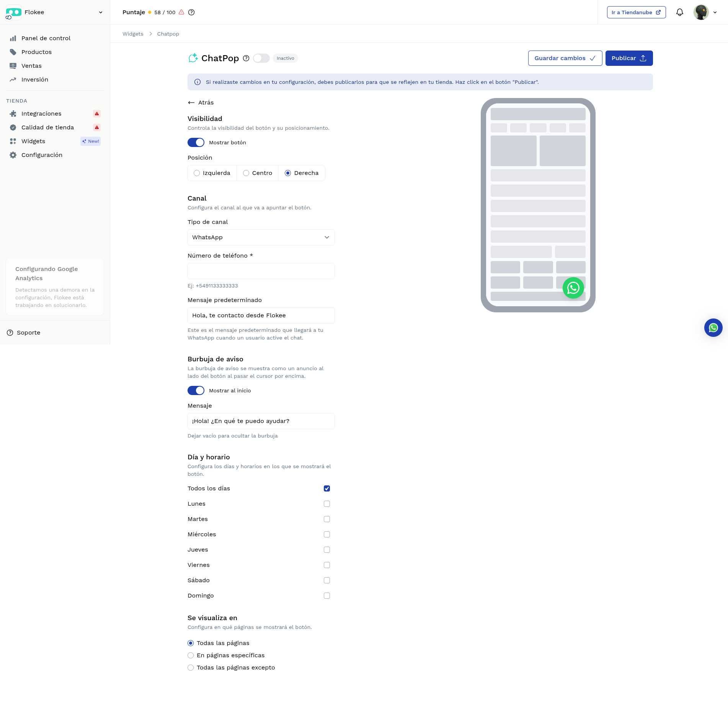The image size is (728, 712).
Task: Click the warning triangle next to score 58/100
Action: pos(181,12)
